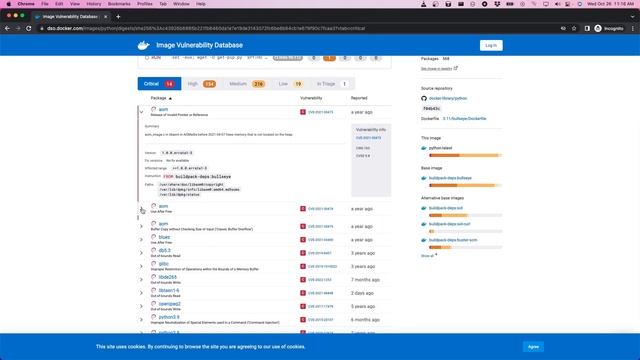Image resolution: width=640 pixels, height=360 pixels.
Task: Expand the bluez vulnerability row
Action: pos(142,240)
